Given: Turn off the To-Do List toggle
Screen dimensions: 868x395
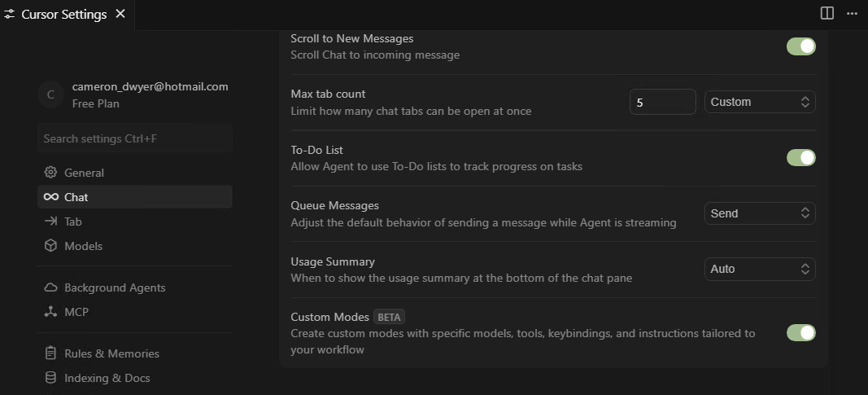Looking at the screenshot, I should click(800, 157).
